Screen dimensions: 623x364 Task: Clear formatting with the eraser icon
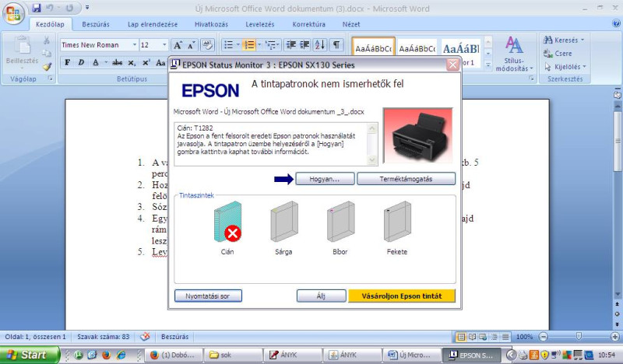coord(207,44)
